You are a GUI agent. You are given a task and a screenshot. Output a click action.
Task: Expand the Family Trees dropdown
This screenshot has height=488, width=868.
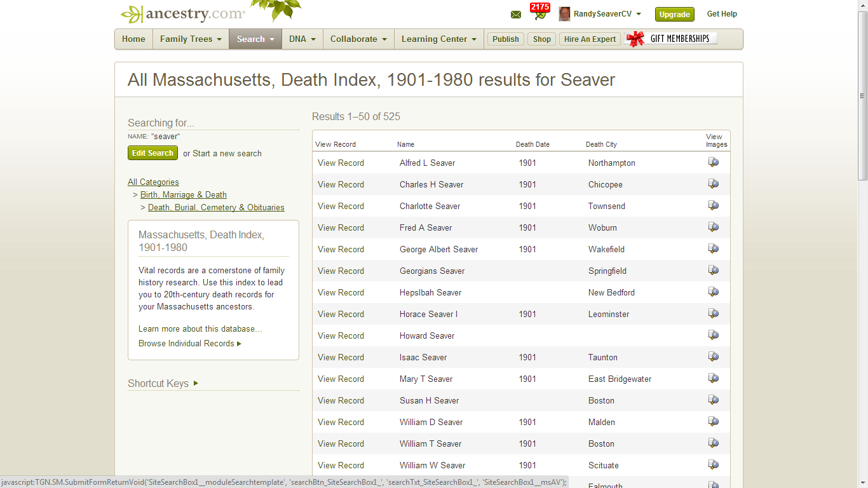[191, 39]
